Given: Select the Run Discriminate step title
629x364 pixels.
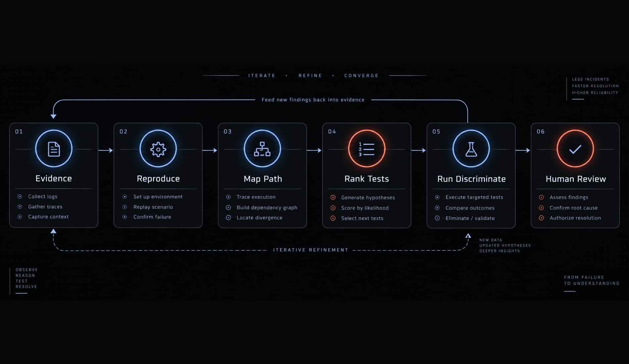Looking at the screenshot, I should tap(471, 179).
